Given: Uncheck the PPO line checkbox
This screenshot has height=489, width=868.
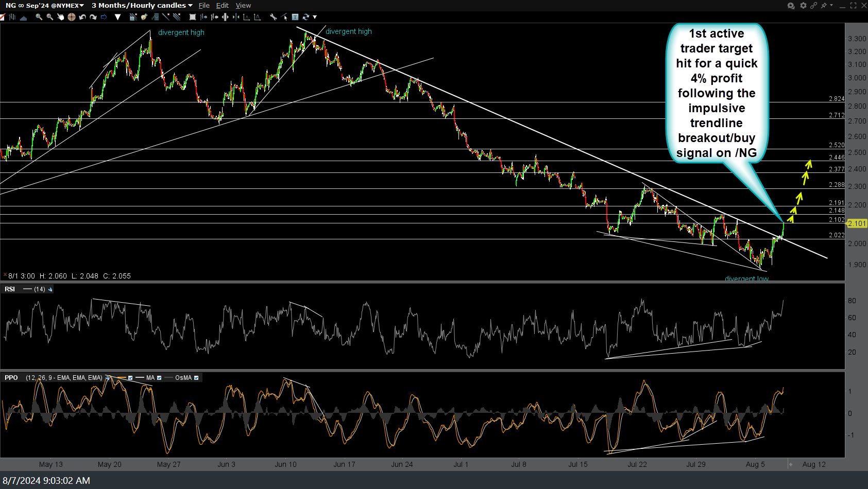Looking at the screenshot, I should tap(130, 378).
